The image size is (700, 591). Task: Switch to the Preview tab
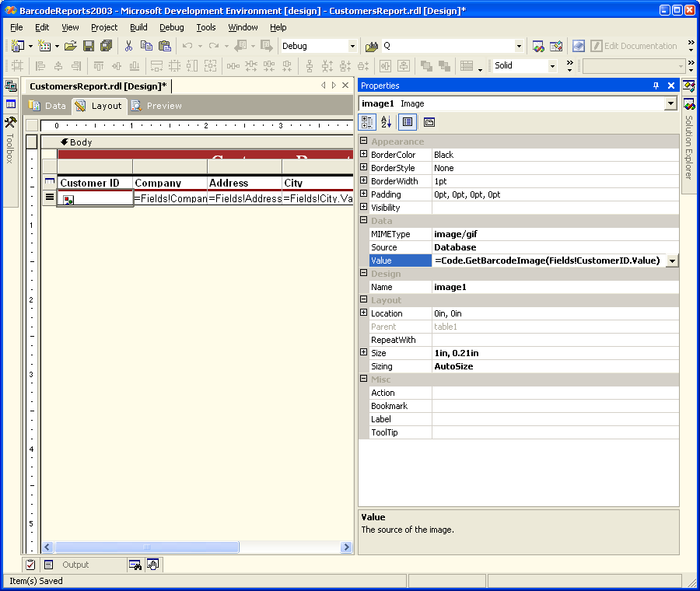click(x=156, y=106)
